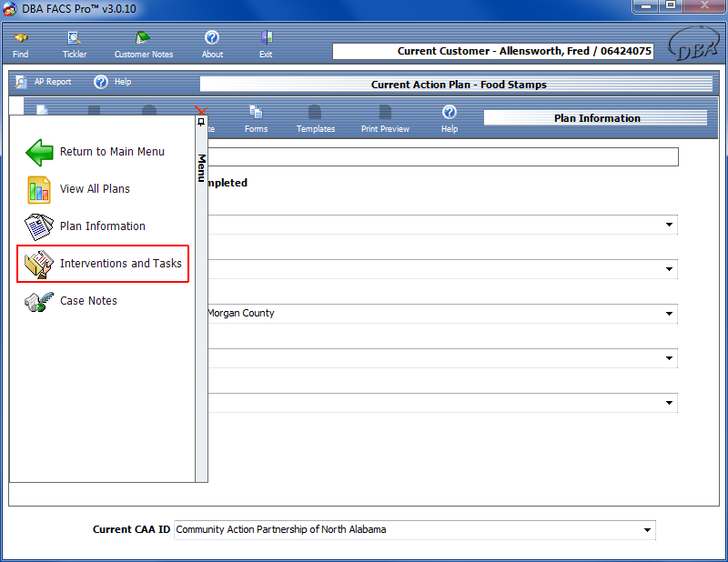
Task: Click Help in the plan toolbar
Action: click(449, 118)
